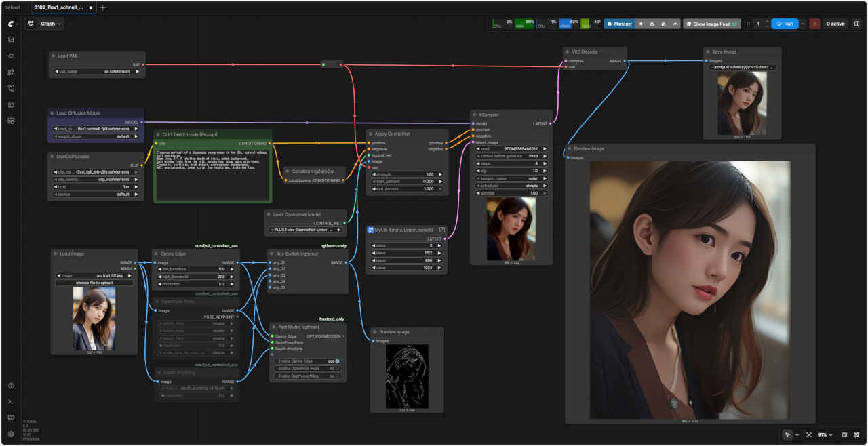Open the 91% zoom level dropdown
868x446 pixels.
[825, 434]
